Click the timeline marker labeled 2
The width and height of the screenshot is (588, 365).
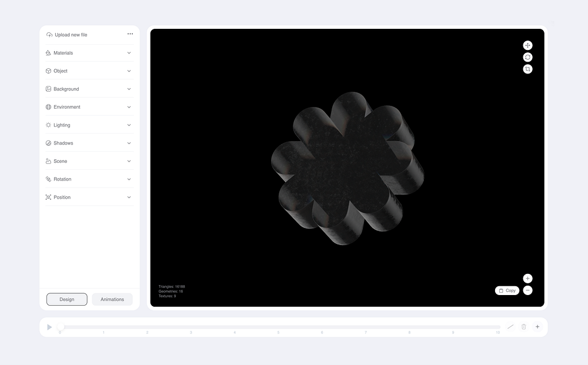click(148, 333)
